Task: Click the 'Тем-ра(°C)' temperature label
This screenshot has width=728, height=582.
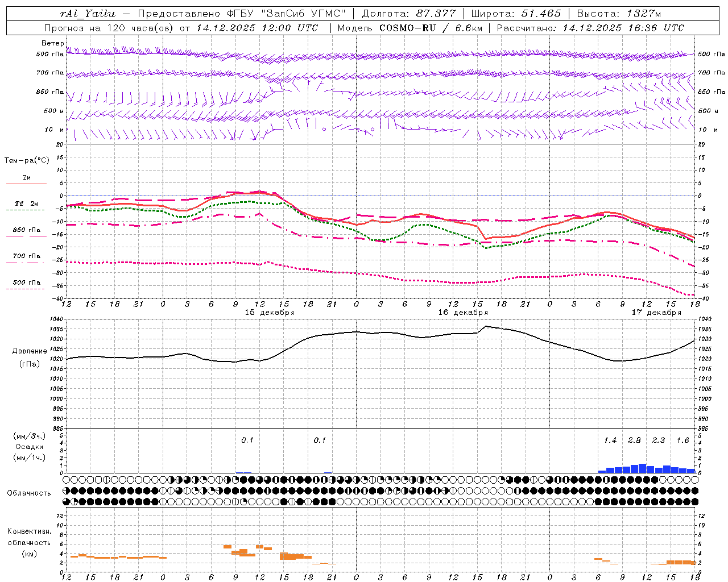Action: [x=27, y=161]
